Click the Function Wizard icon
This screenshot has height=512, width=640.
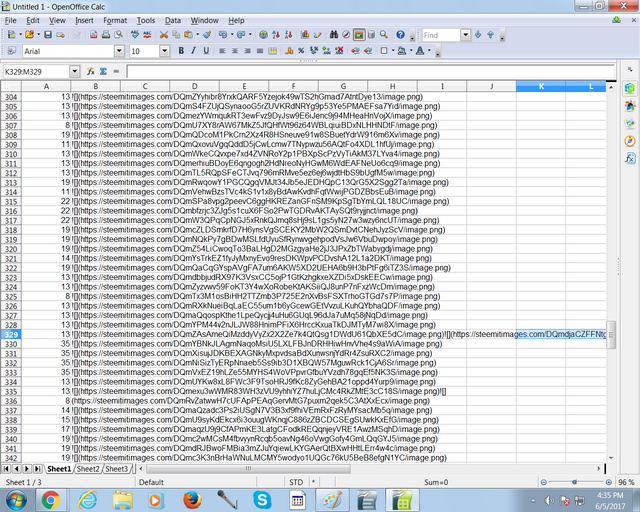tap(91, 71)
